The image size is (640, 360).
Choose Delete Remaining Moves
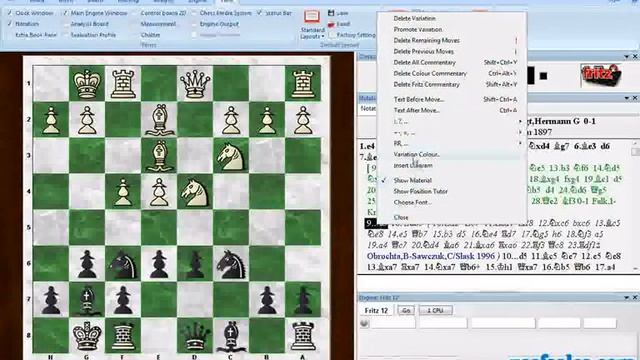427,40
